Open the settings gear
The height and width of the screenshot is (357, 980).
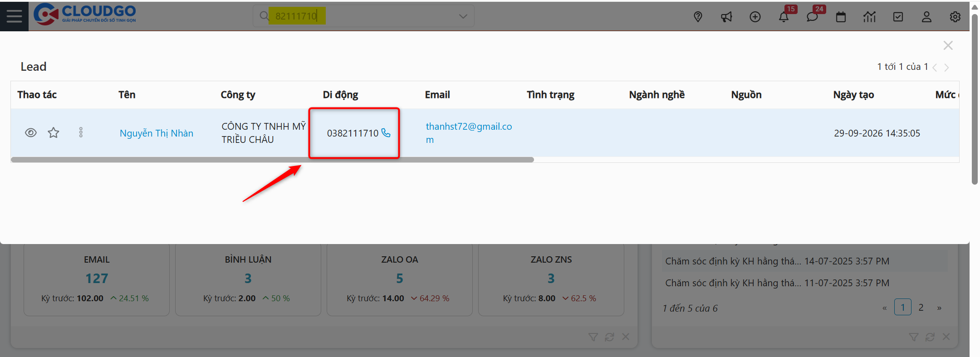955,17
